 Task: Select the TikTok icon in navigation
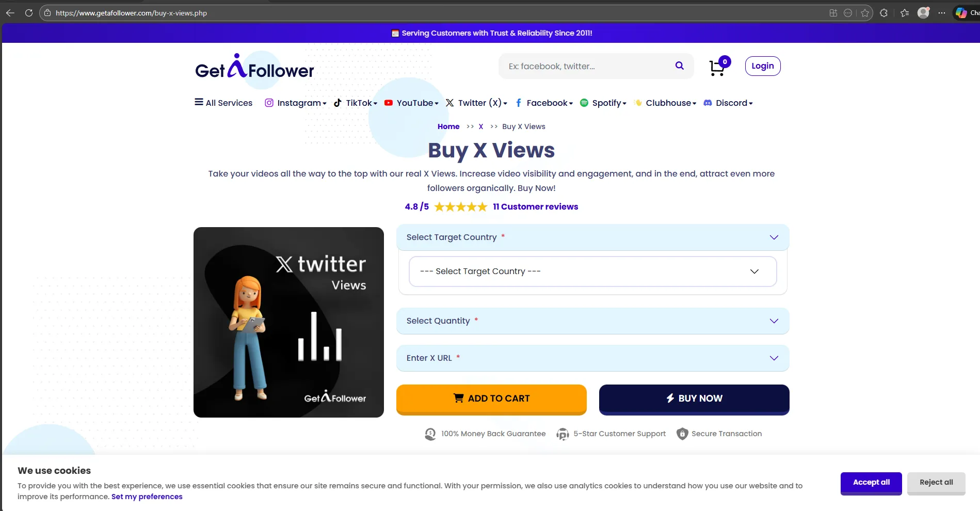(x=337, y=103)
